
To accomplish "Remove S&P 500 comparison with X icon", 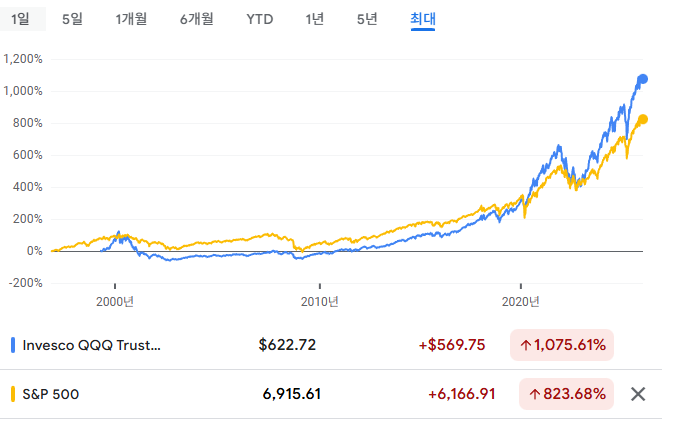I will (638, 394).
